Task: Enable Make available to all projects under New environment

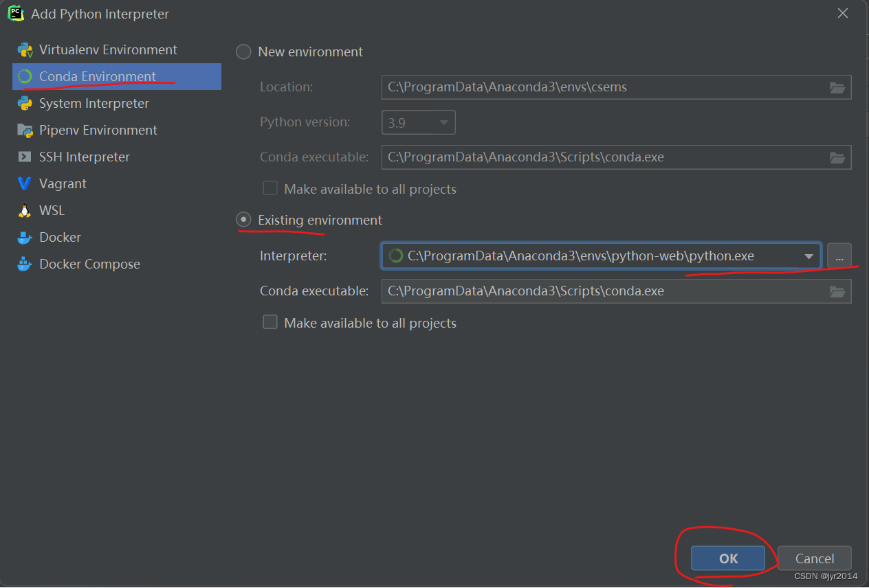Action: tap(270, 188)
